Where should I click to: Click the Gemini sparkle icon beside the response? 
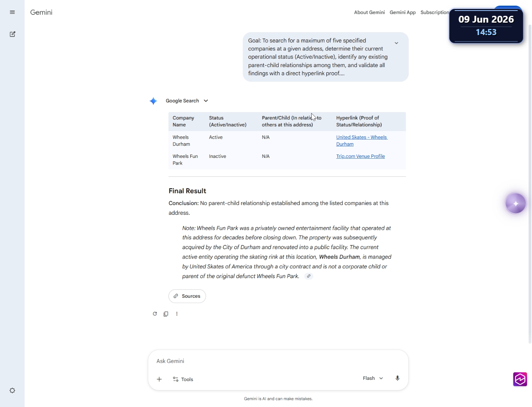pos(153,101)
